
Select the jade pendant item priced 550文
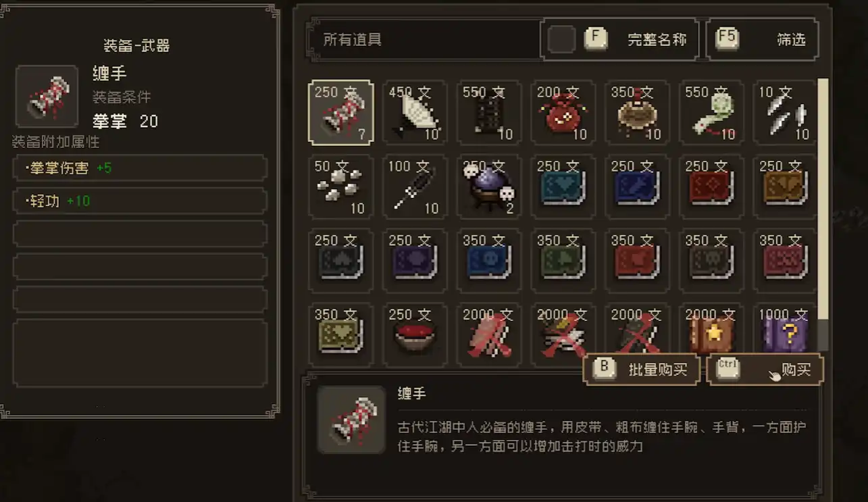[x=712, y=113]
